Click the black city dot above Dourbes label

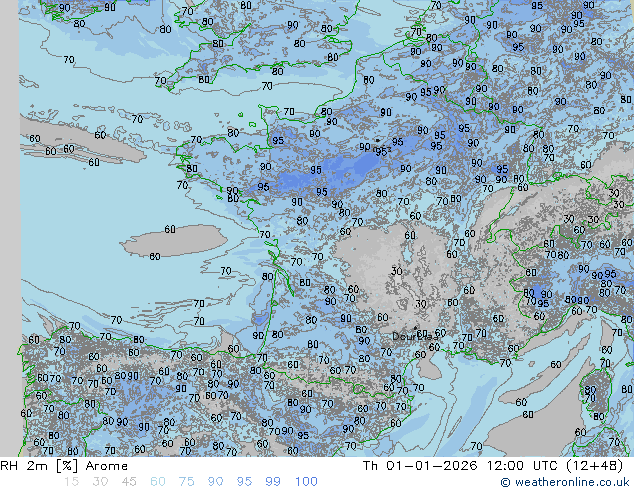pos(417,328)
